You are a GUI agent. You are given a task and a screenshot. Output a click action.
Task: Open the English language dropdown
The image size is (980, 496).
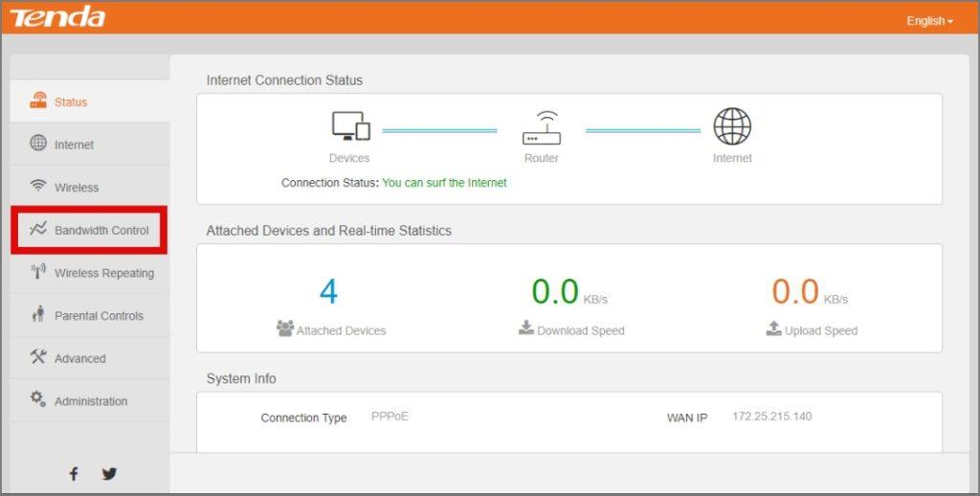coord(930,21)
